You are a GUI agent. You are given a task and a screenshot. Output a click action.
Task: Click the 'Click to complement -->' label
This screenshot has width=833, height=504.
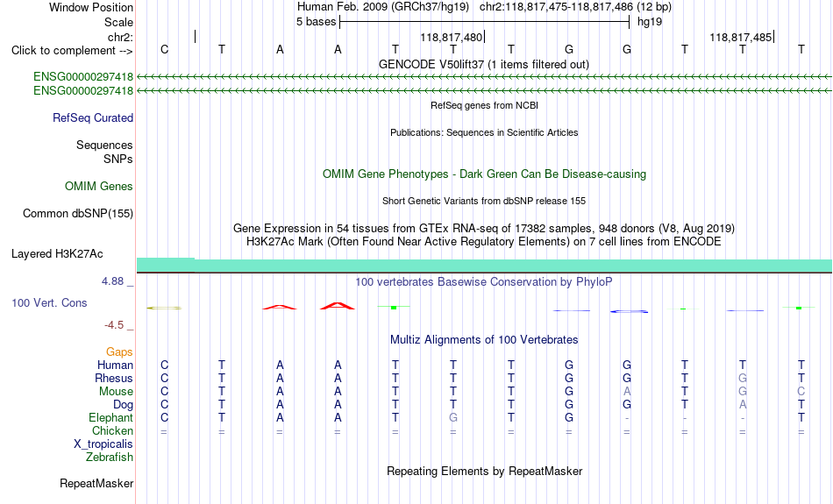tap(72, 51)
